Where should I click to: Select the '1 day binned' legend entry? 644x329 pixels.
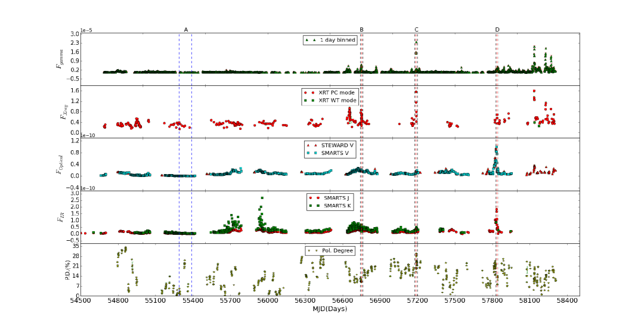330,41
